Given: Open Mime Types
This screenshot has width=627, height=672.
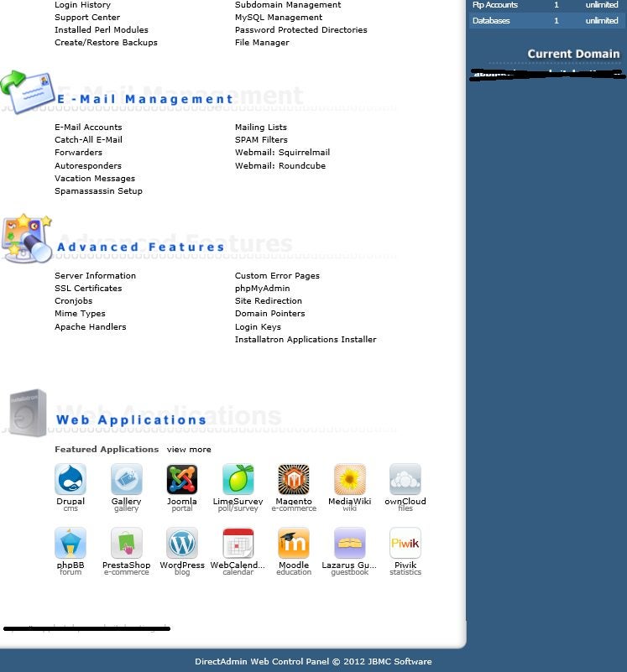Looking at the screenshot, I should 80,314.
